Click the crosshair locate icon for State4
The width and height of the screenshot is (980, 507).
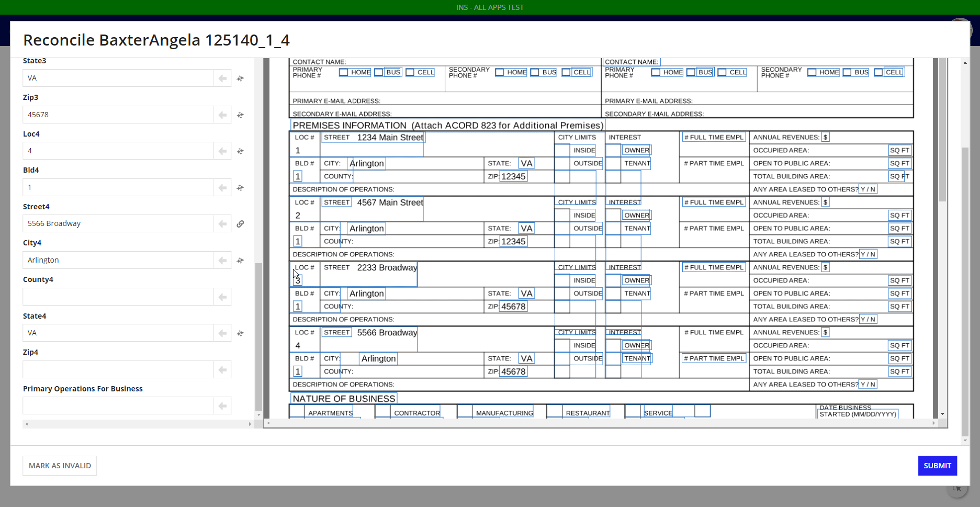click(240, 333)
